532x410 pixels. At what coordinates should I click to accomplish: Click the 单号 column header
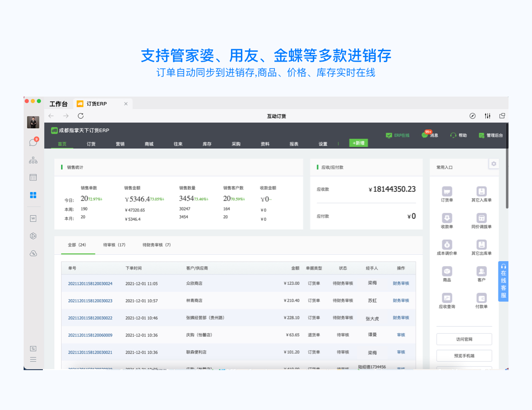[72, 268]
